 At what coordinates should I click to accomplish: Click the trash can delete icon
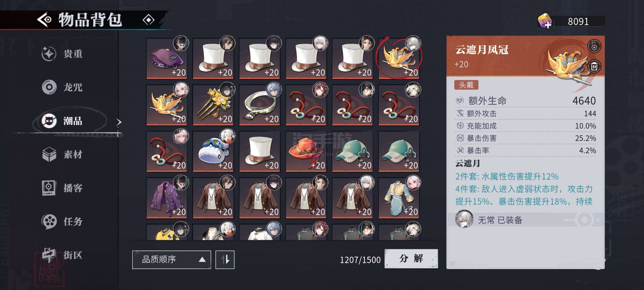click(x=594, y=66)
